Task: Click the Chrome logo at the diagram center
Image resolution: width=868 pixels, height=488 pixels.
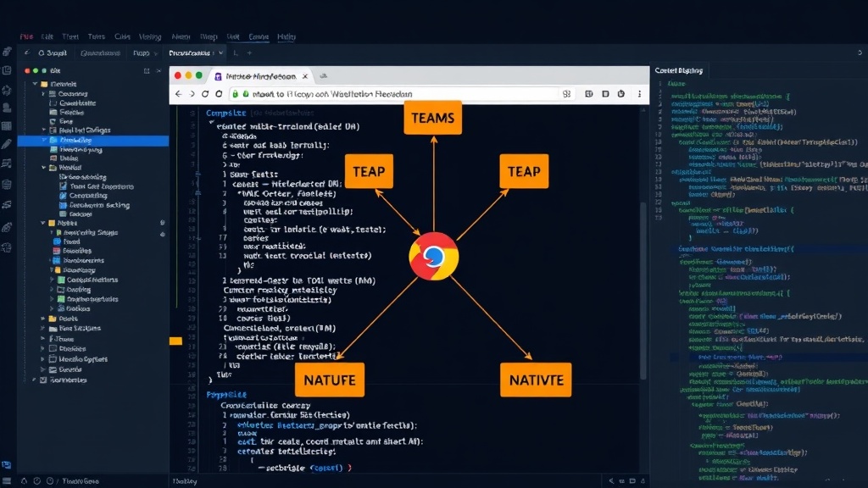Action: coord(433,256)
